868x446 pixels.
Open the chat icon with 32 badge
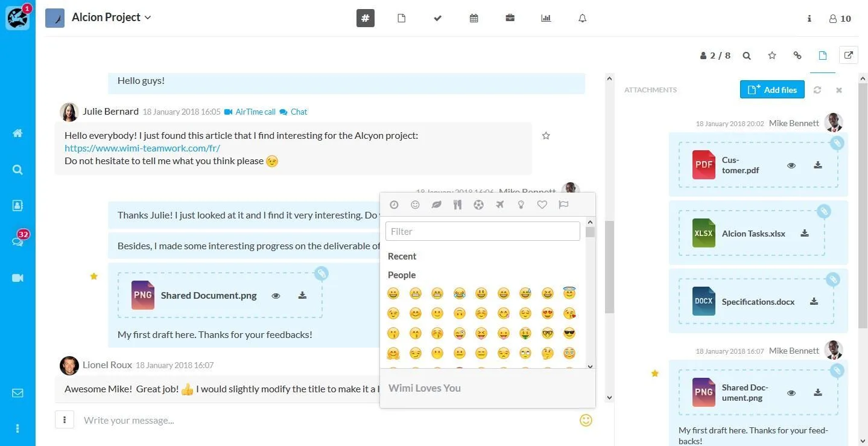coord(17,241)
